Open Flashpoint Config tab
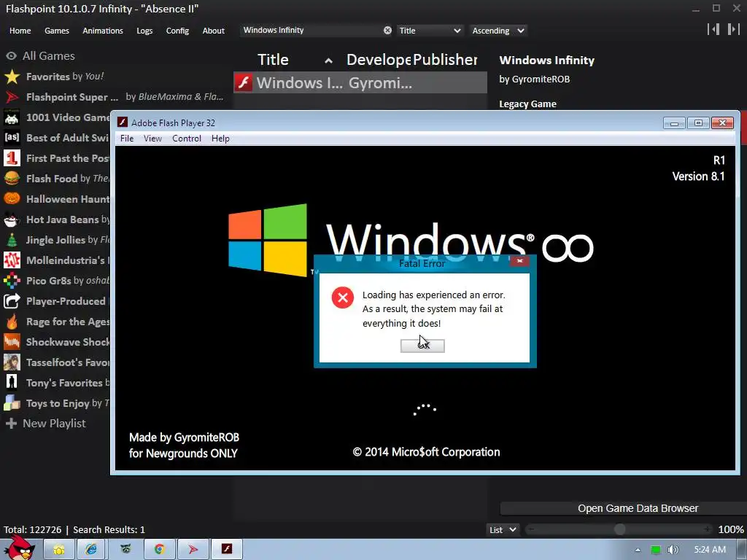Screen dimensions: 747x560 coord(177,31)
